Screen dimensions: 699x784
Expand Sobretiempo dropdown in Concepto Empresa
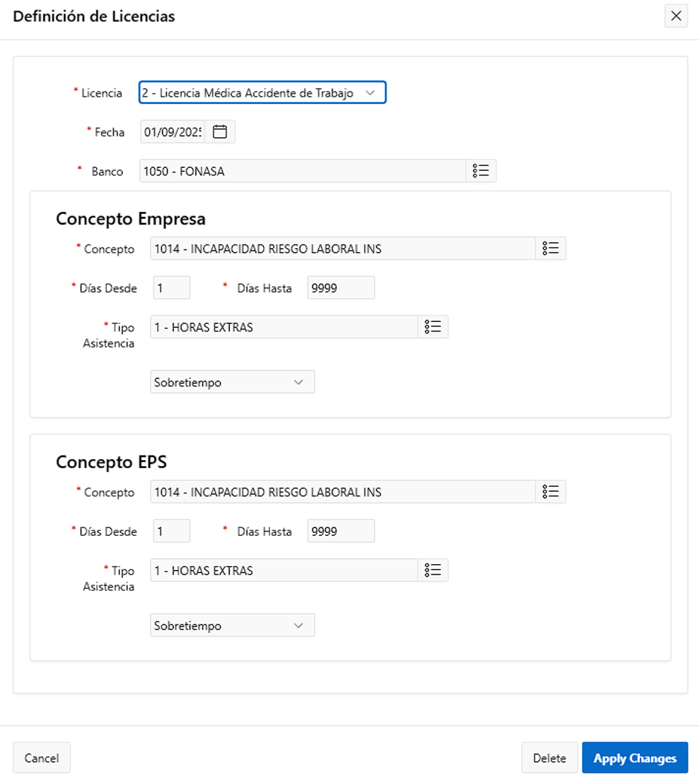(x=232, y=382)
